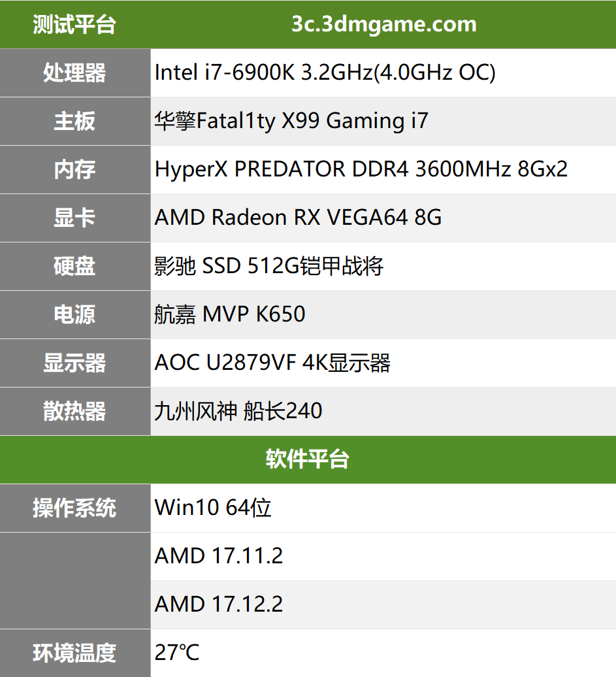
Task: Select the AMD 17.12.2 driver cell
Action: (383, 604)
